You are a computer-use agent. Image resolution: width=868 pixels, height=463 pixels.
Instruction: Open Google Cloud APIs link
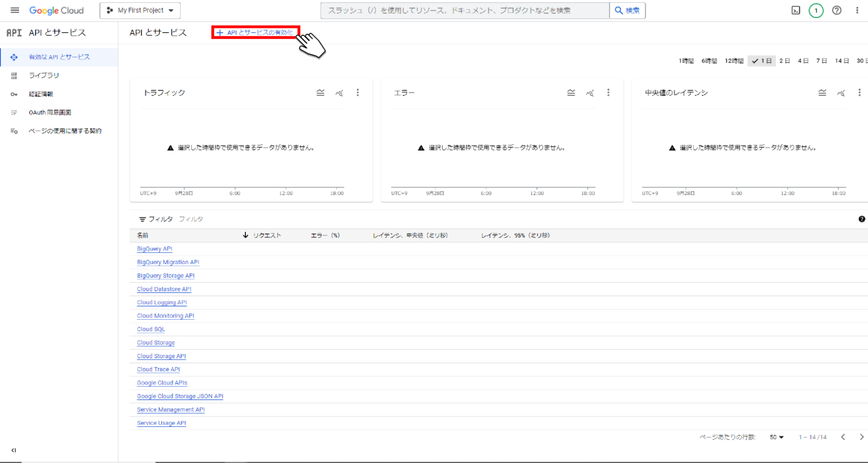(x=162, y=383)
